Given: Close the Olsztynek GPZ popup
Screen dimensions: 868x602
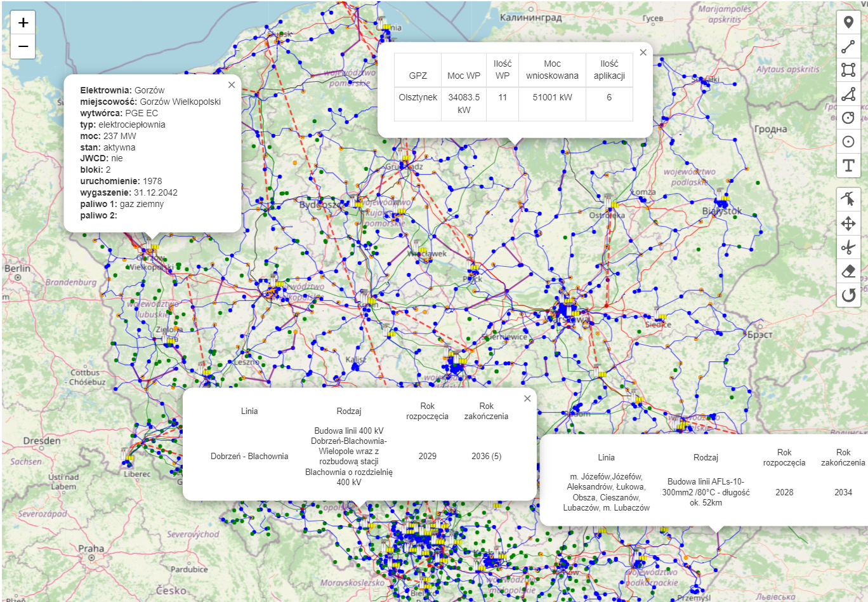Looking at the screenshot, I should click(x=643, y=53).
